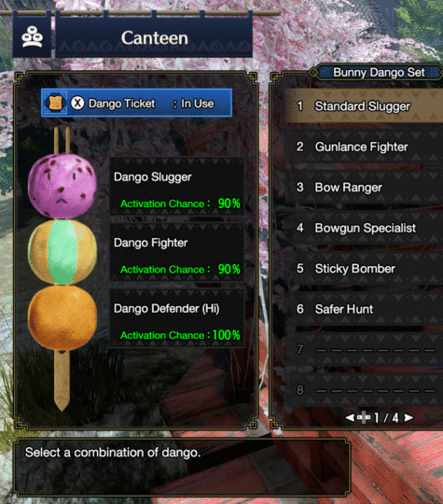
Task: Go to previous dango set page arrow
Action: 350,417
